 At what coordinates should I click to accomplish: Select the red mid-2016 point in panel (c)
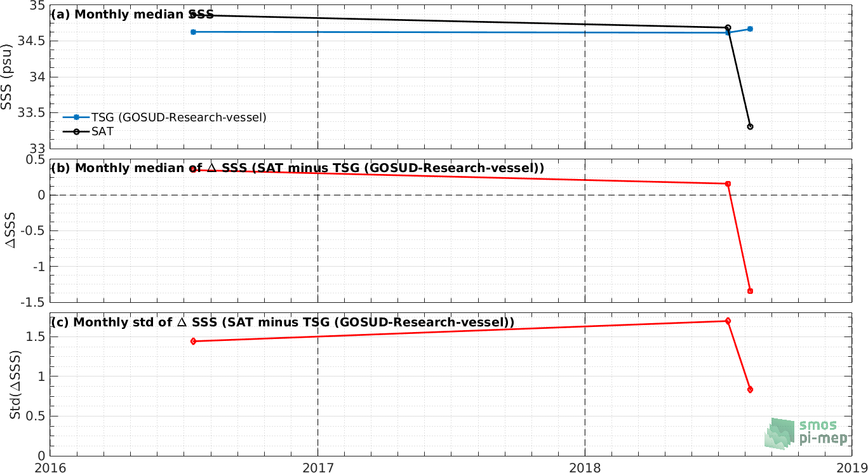point(193,342)
